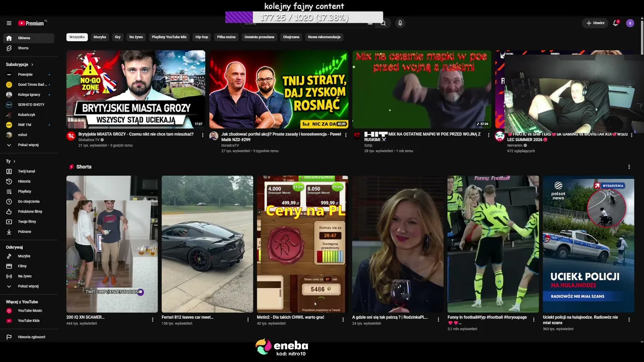The image size is (644, 362).
Task: Click the Utwórz create button
Action: [x=595, y=23]
